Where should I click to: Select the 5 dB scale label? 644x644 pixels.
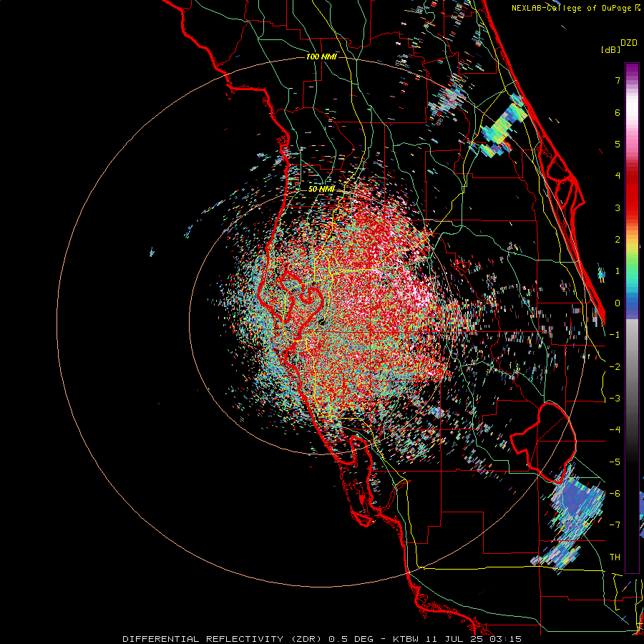[x=618, y=144]
